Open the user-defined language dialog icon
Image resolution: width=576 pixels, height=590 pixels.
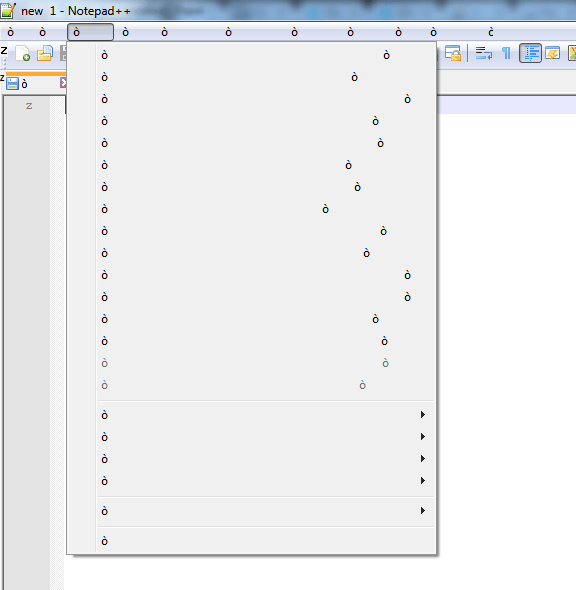(552, 53)
